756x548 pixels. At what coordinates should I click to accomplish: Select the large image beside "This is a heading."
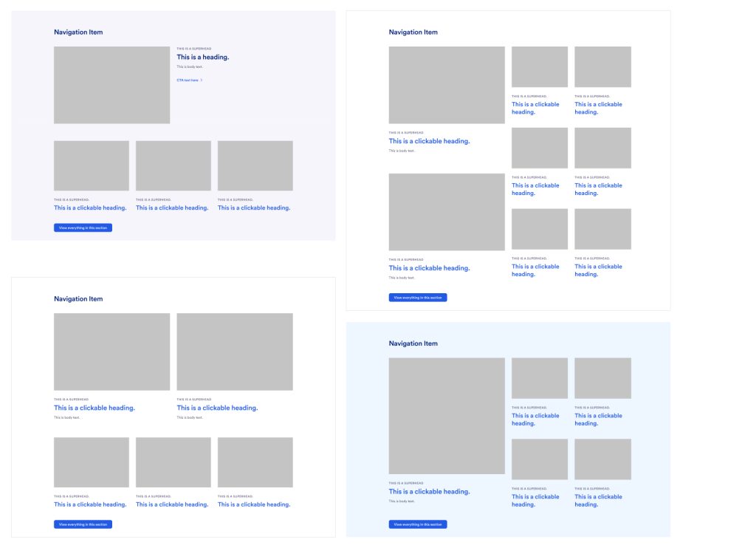pyautogui.click(x=112, y=85)
